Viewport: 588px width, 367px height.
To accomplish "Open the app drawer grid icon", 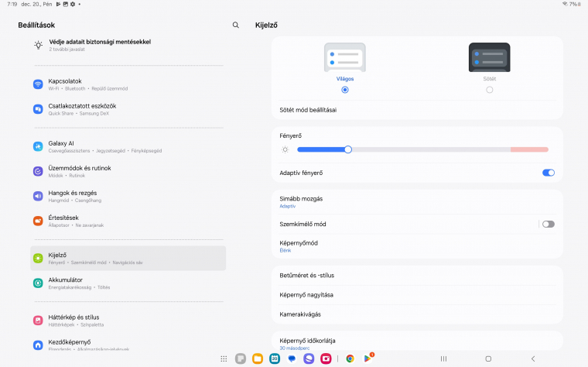I will click(224, 358).
